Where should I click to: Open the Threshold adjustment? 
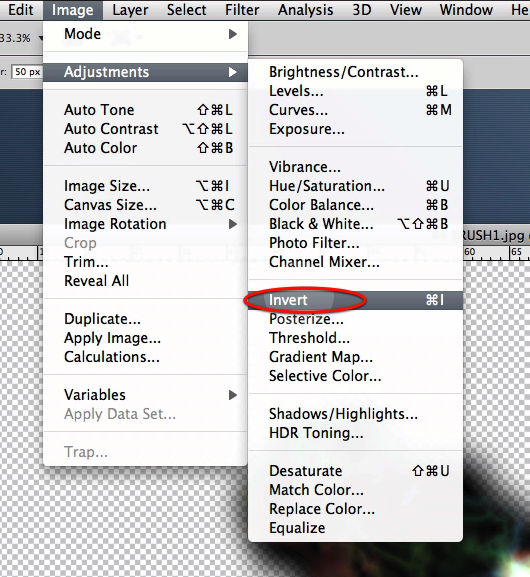click(x=355, y=338)
